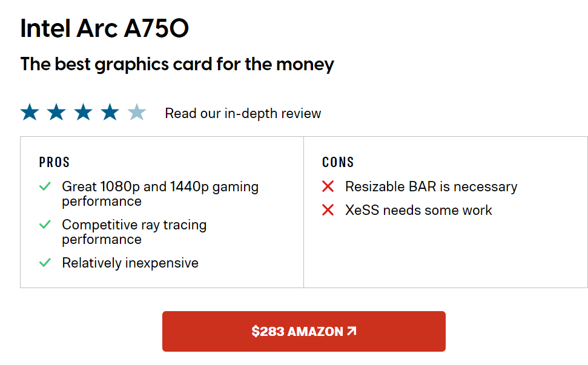The image size is (588, 365).
Task: Click Resizable BAR is necessary text
Action: [x=431, y=187]
